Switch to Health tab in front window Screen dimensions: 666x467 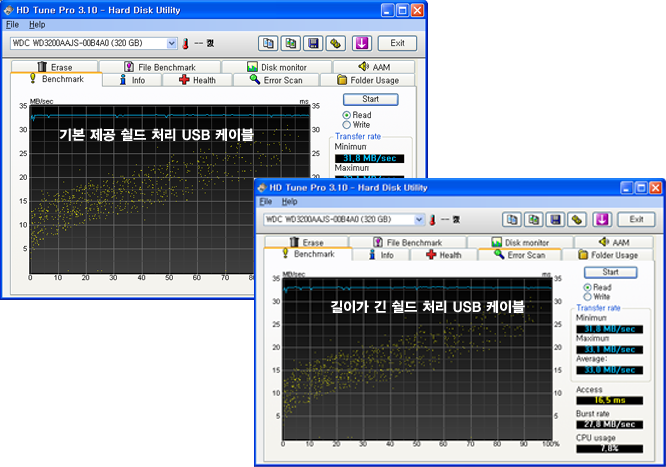(x=444, y=255)
